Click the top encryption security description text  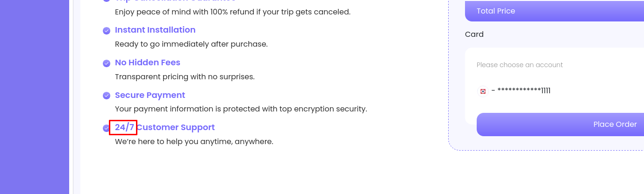[x=241, y=109]
